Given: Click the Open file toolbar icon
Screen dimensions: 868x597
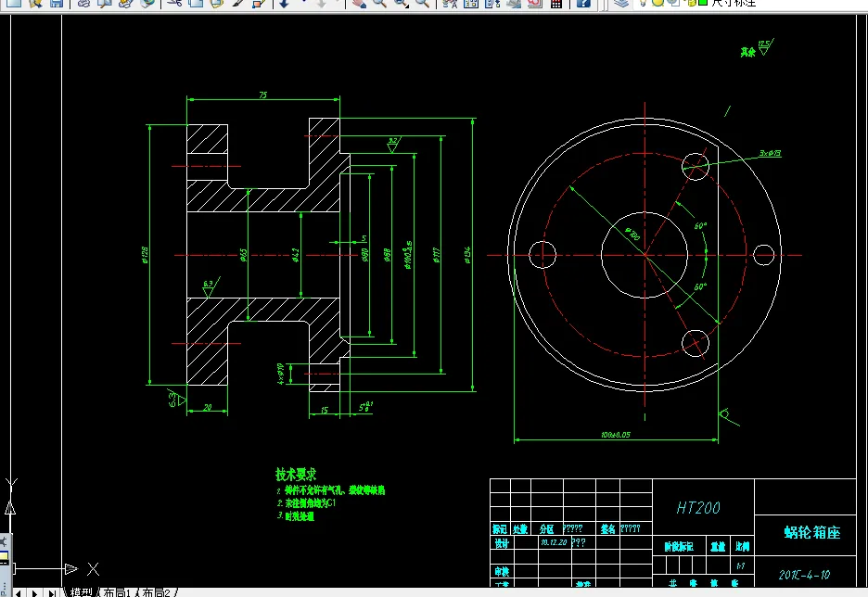Looking at the screenshot, I should coord(35,4).
